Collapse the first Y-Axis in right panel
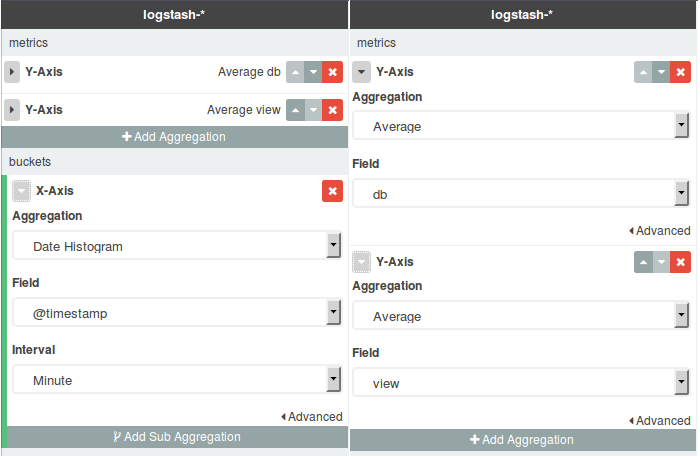 coord(362,72)
